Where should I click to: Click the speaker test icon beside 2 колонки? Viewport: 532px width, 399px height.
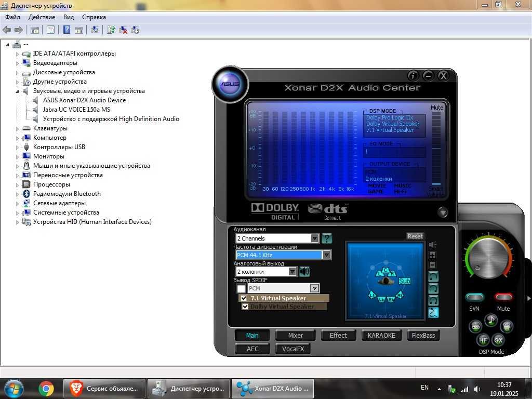[304, 271]
